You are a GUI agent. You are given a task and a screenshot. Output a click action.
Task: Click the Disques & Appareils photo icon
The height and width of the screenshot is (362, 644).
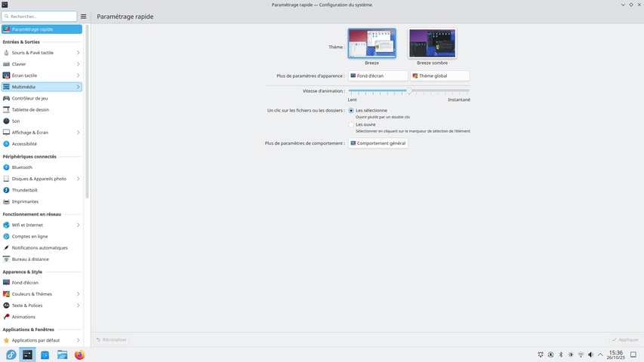pyautogui.click(x=6, y=179)
